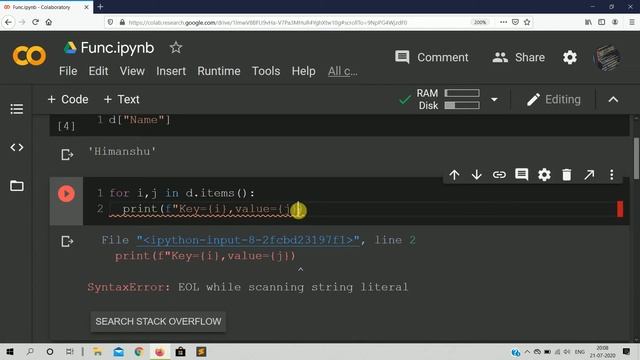Reload the browser page
The height and width of the screenshot is (360, 640).
click(x=36, y=22)
